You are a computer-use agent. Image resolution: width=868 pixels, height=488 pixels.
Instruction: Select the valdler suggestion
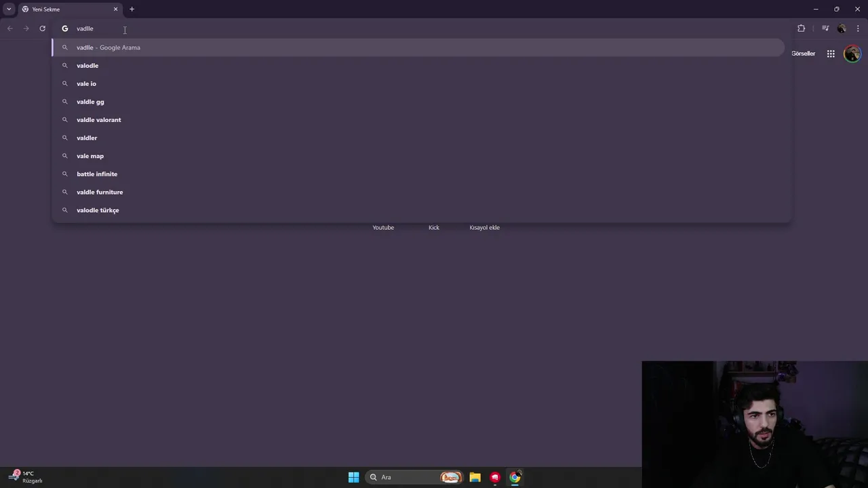(418, 138)
